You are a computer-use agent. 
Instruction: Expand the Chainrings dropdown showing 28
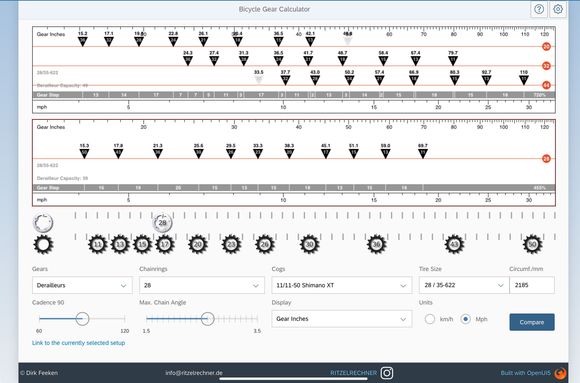pos(202,285)
